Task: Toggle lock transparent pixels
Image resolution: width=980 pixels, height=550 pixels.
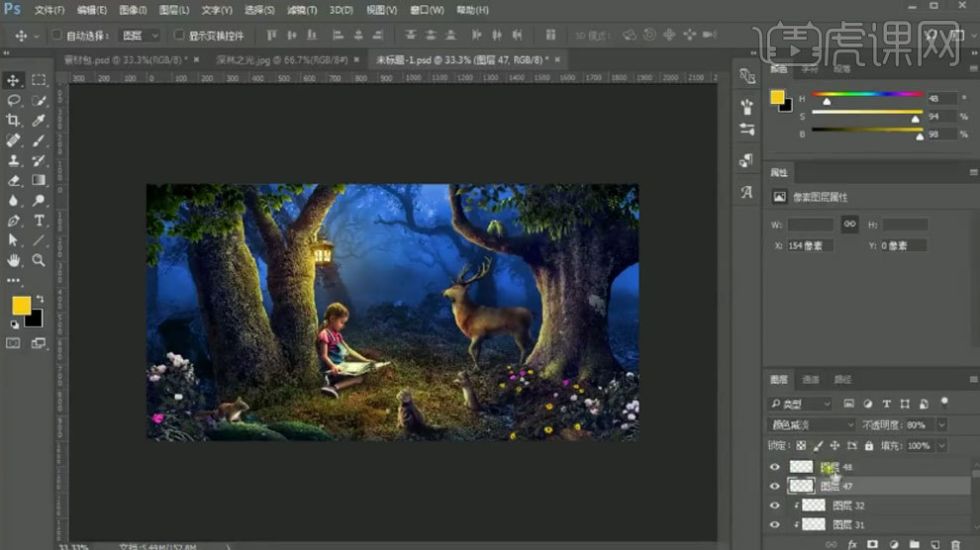Action: [801, 446]
